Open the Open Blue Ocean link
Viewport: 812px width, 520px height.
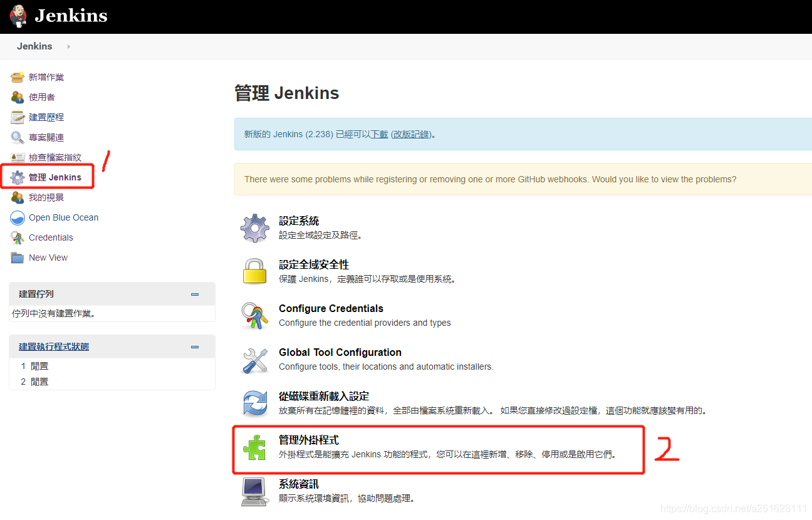point(64,217)
